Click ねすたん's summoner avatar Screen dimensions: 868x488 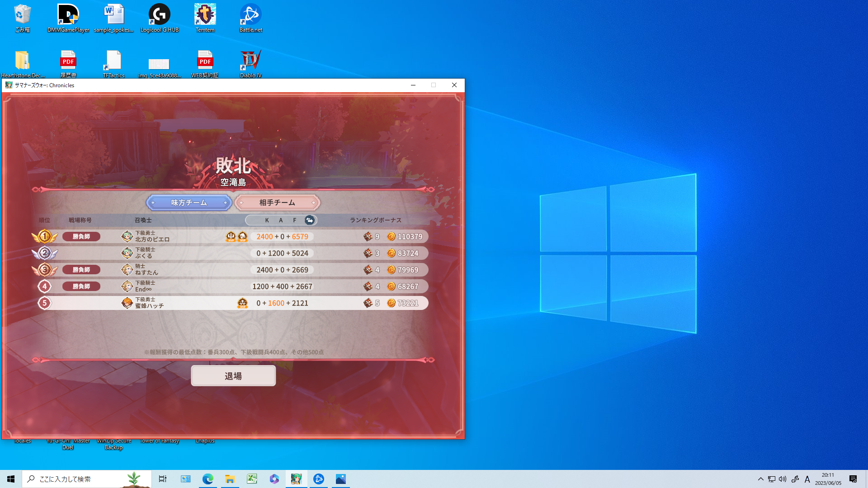[127, 270]
